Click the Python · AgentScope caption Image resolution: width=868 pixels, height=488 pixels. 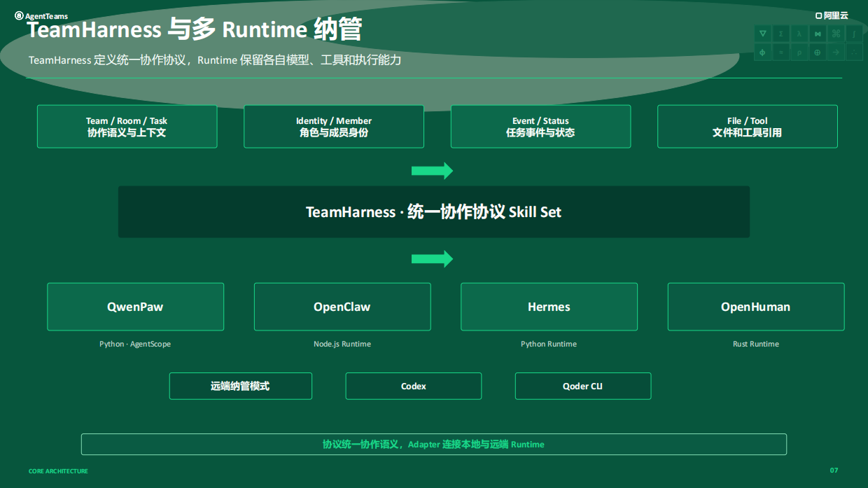135,344
